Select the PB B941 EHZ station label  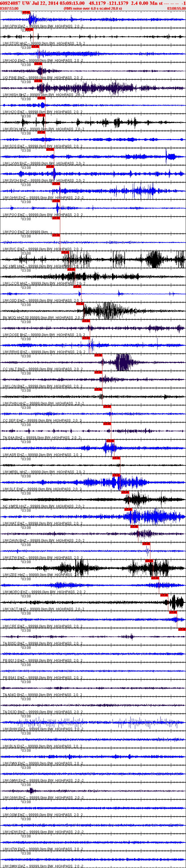[x=43, y=678]
